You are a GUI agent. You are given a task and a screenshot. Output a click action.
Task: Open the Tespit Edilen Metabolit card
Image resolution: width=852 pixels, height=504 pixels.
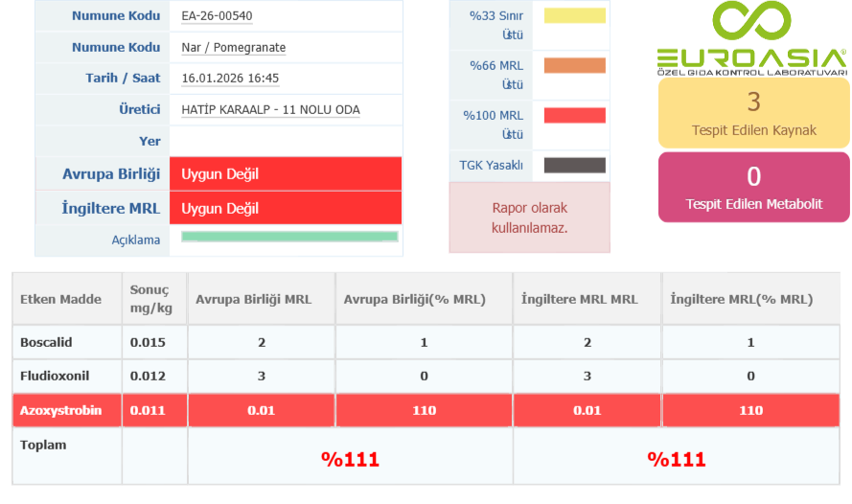753,187
